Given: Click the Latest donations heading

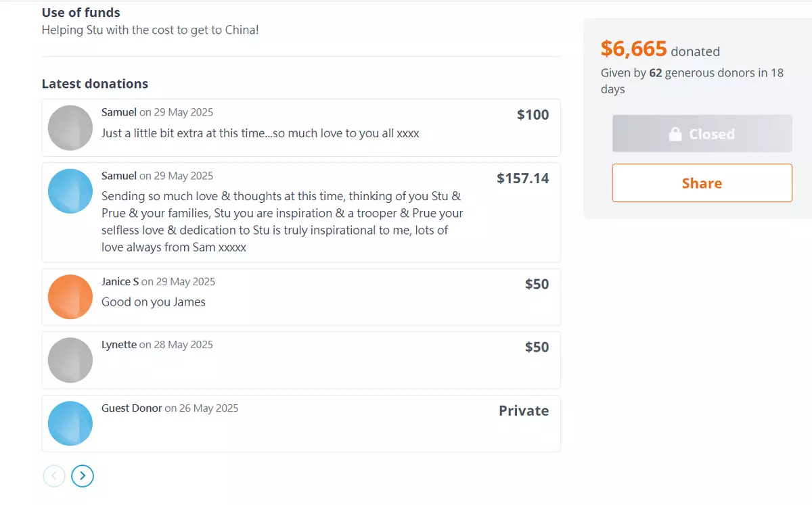Looking at the screenshot, I should click(x=95, y=84).
